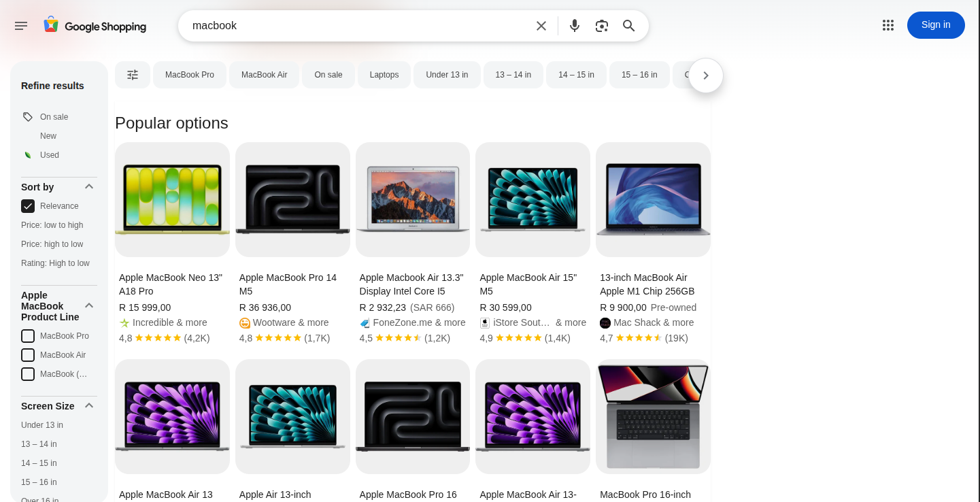Open MacBook Air 15" M5 thumbnail

(x=533, y=199)
